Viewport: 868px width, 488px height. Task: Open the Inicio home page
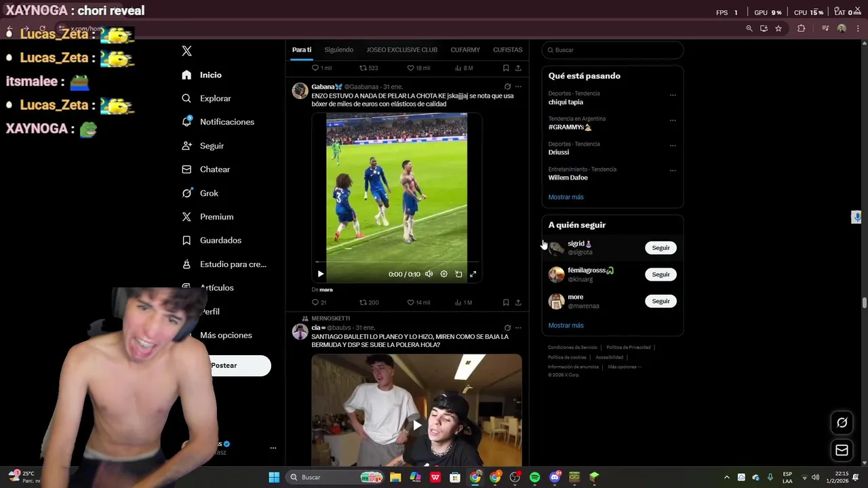(x=202, y=75)
